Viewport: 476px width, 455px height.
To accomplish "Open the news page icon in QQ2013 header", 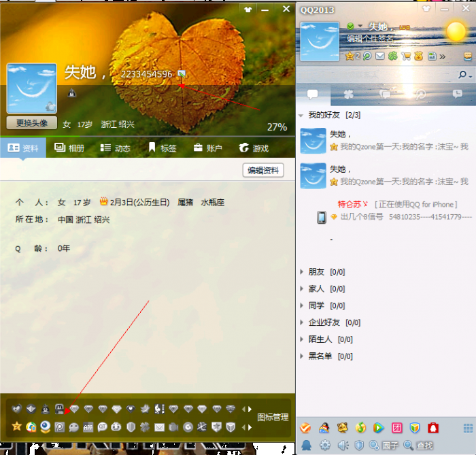I will point(432,56).
